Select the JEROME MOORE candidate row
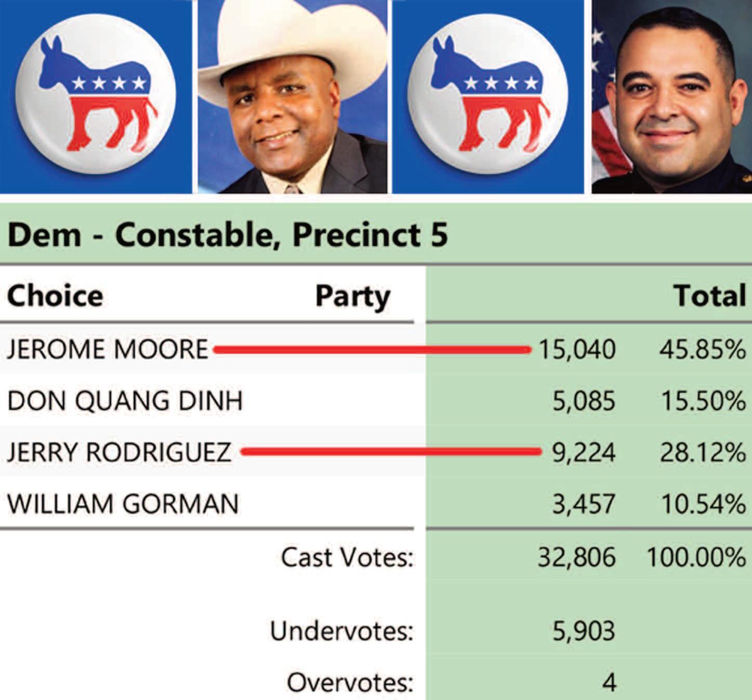Screen dimensions: 752x700 376,349
